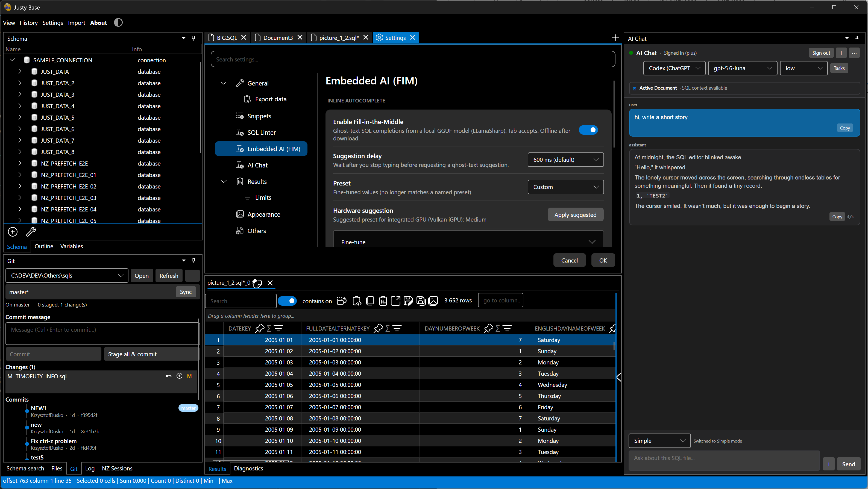Pin the DATEKEY column
The image size is (868, 489).
(260, 328)
